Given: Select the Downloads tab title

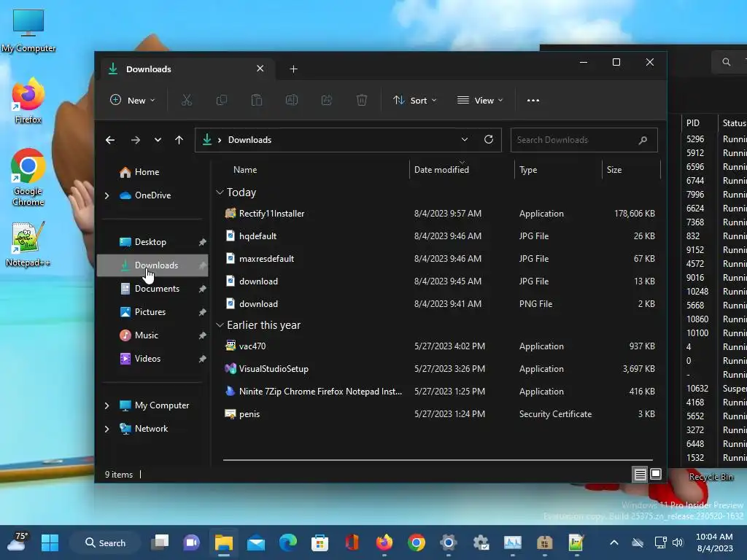Looking at the screenshot, I should click(x=149, y=69).
